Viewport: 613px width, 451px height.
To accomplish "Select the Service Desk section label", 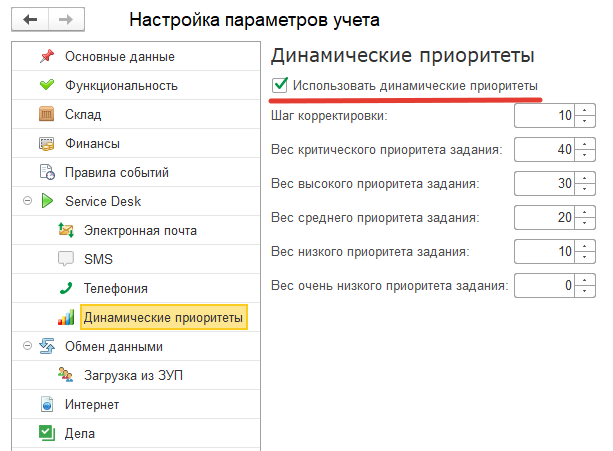I will point(103,201).
